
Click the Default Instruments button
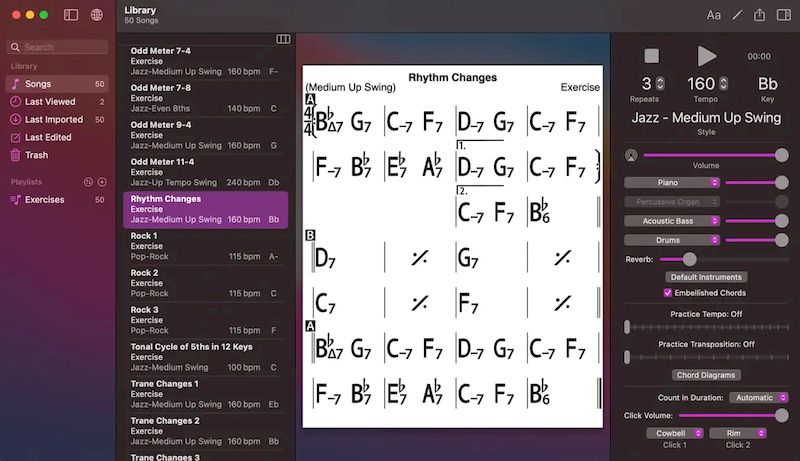click(706, 277)
